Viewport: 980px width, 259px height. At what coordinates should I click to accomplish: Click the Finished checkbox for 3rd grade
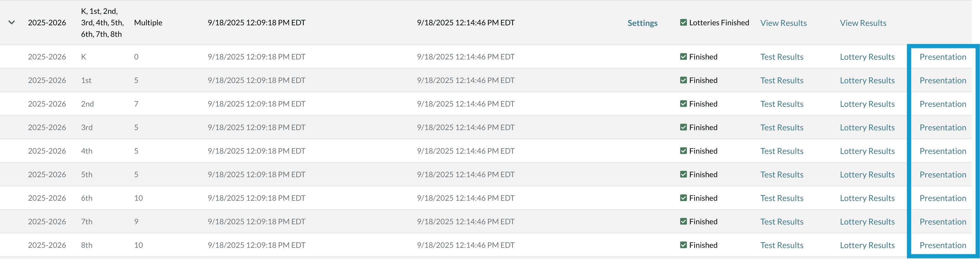[683, 127]
